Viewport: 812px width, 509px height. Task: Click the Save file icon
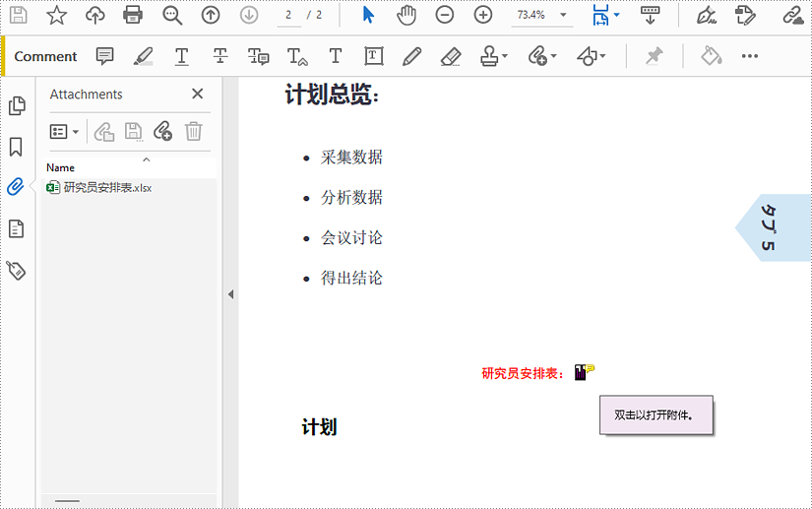(18, 15)
